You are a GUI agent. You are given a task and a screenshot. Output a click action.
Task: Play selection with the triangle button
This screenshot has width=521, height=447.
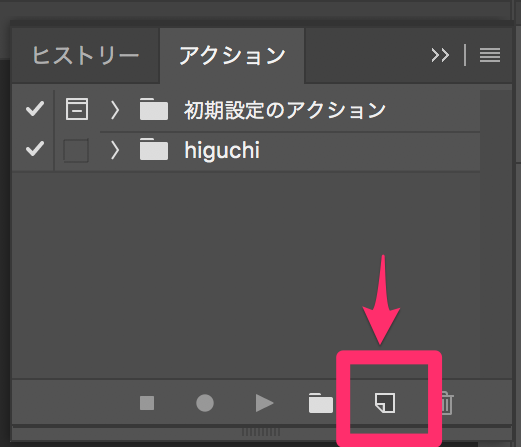264,403
